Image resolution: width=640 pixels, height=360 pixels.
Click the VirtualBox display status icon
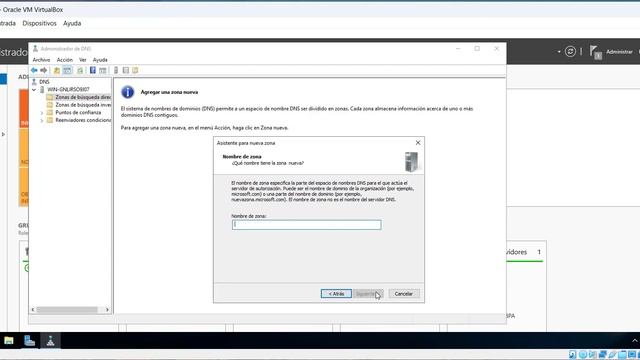[632, 355]
